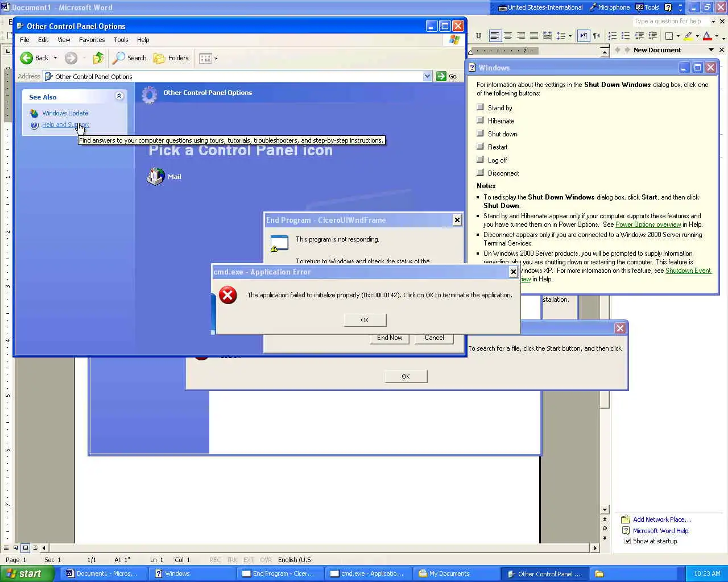
Task: Switch to My Documents taskbar button
Action: pos(456,573)
